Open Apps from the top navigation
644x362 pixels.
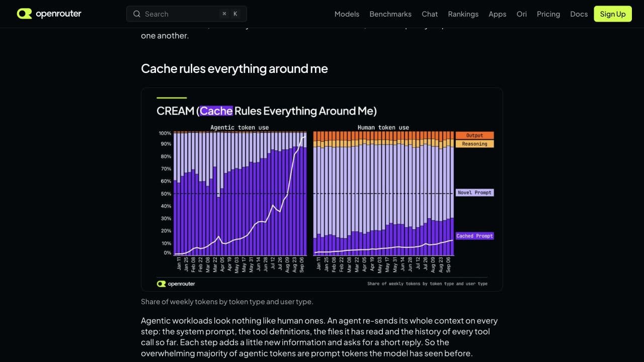click(x=498, y=14)
